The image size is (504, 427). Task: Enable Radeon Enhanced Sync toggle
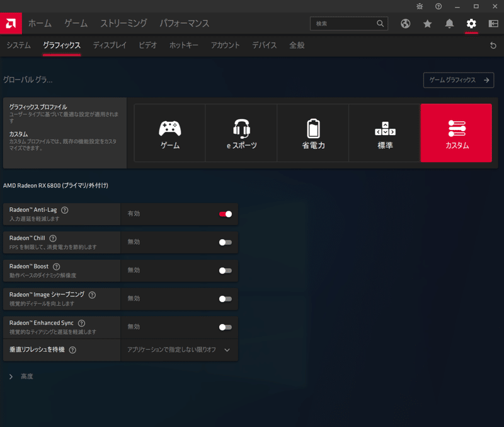tap(226, 327)
